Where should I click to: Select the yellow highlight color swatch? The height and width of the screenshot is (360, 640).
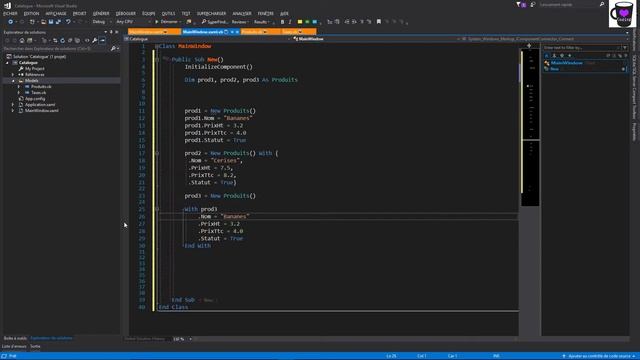[300, 22]
